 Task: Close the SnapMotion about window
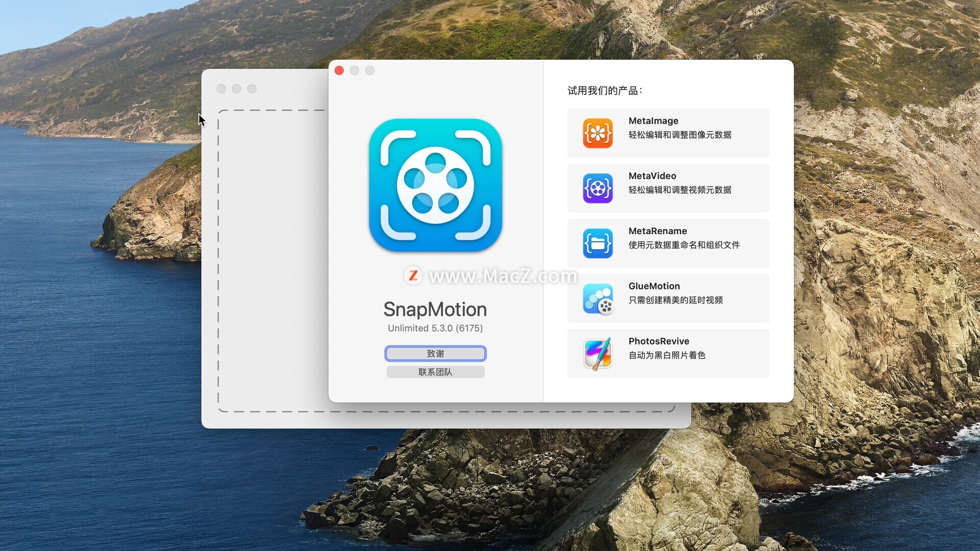pyautogui.click(x=339, y=70)
